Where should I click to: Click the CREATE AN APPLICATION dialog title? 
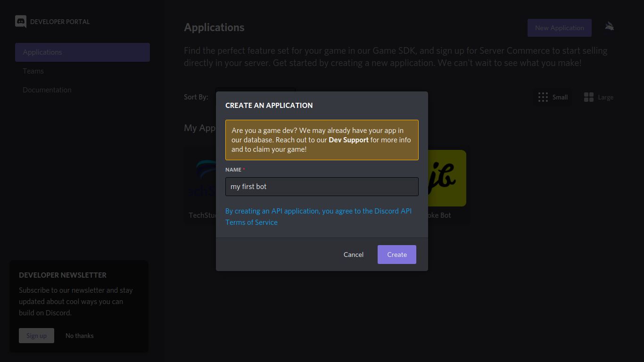[269, 105]
